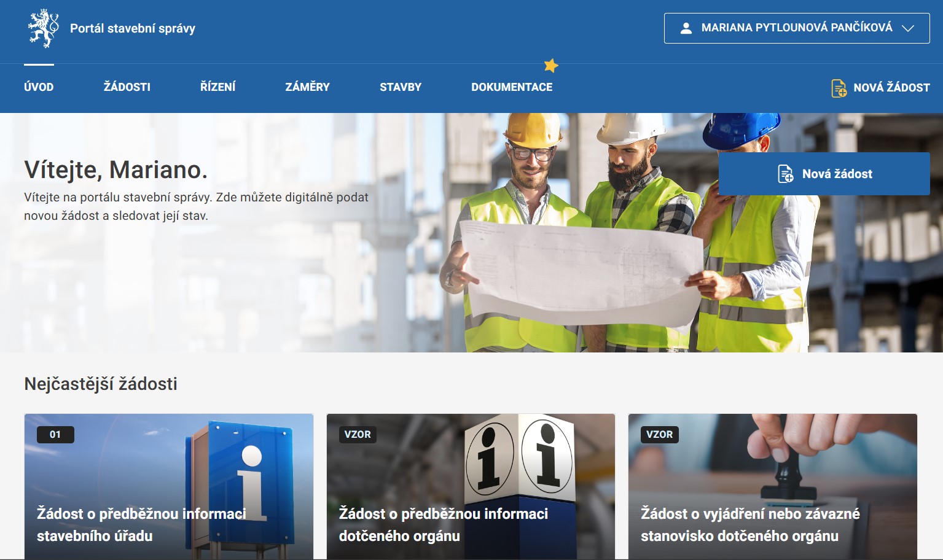Click the yellow document icon by Nová žádost
Image resolution: width=943 pixels, height=560 pixels.
(x=839, y=88)
